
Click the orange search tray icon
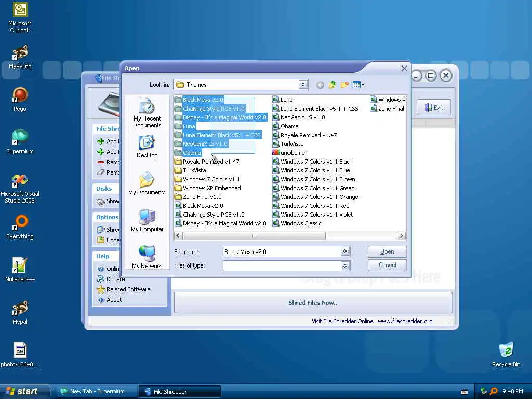pos(494,391)
